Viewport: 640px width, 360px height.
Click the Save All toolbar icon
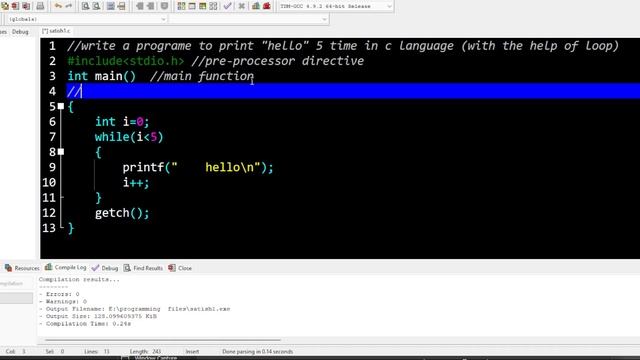pyautogui.click(x=5, y=6)
